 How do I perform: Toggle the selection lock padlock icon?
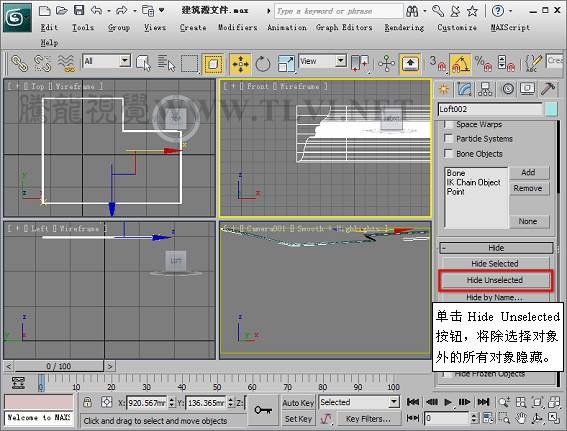(x=87, y=402)
